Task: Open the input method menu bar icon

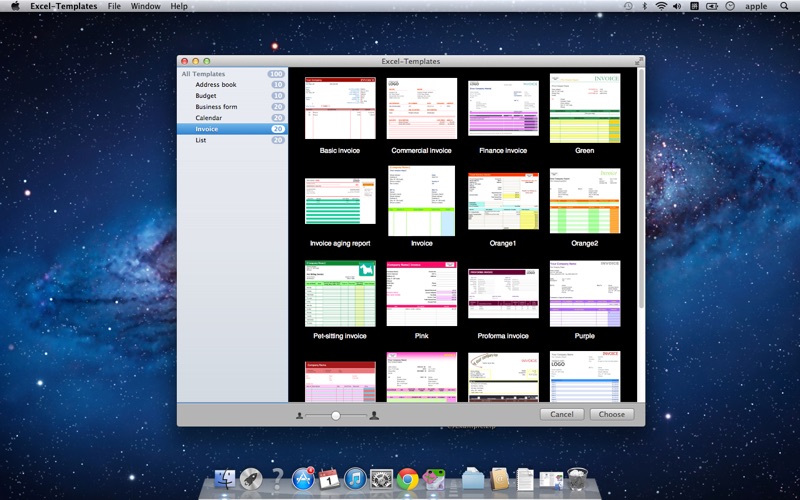Action: (694, 6)
